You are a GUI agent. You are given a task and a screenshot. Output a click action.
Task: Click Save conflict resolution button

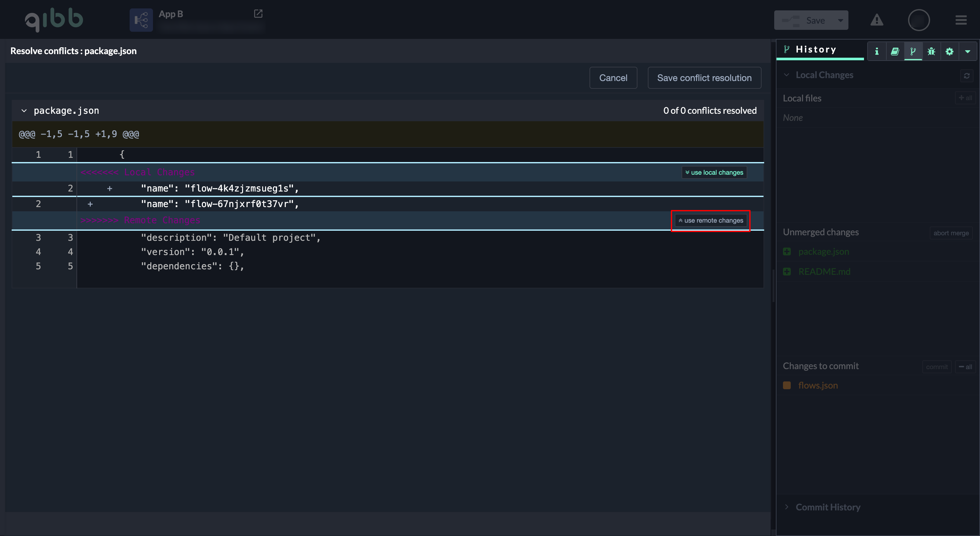[x=704, y=78]
